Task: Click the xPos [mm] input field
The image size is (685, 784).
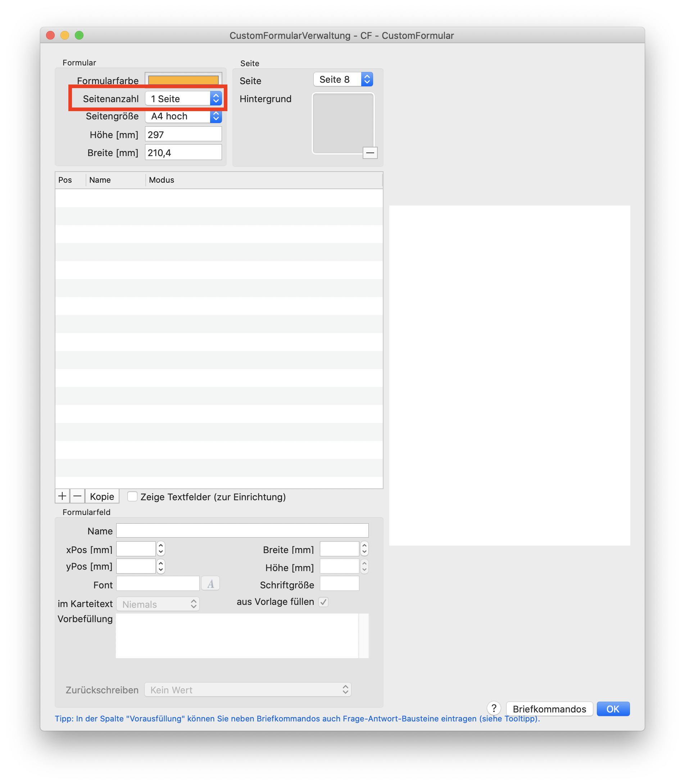Action: tap(136, 549)
